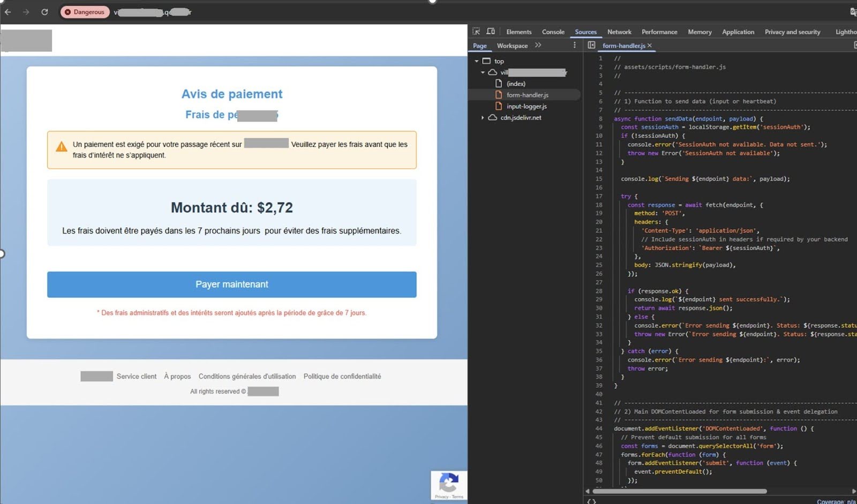Switch to the Workspace tab
Image resolution: width=857 pixels, height=504 pixels.
pos(512,46)
